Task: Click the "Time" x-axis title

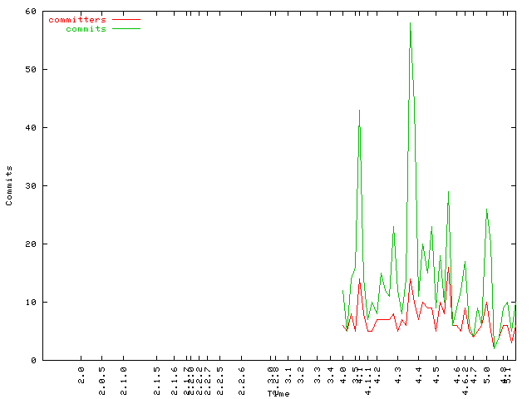Action: tap(278, 393)
